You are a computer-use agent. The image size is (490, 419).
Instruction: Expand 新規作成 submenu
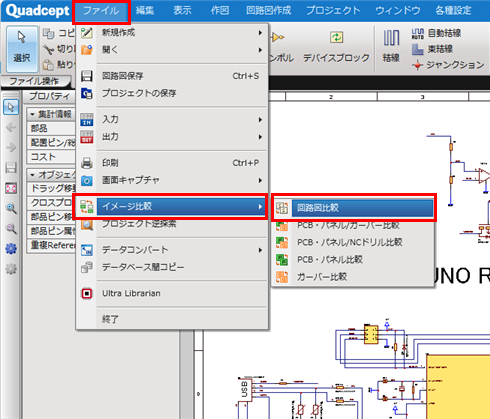click(172, 32)
